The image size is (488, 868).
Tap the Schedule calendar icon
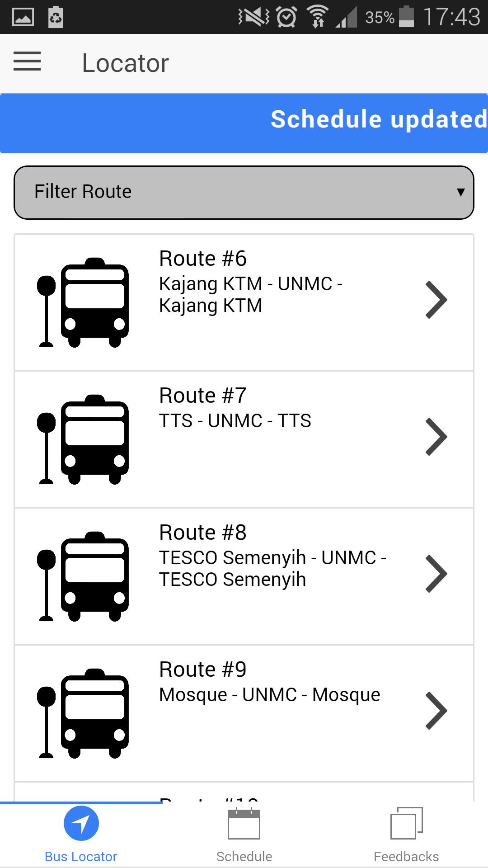tap(244, 824)
